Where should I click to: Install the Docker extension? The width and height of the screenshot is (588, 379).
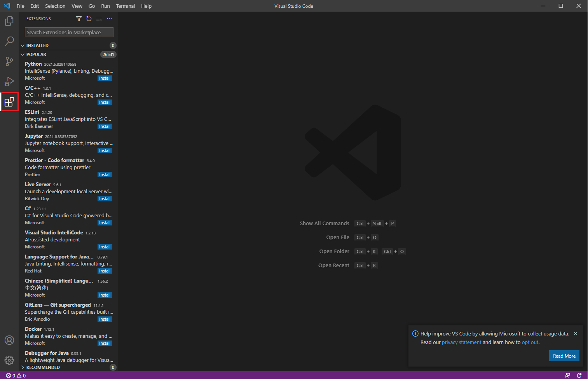(x=105, y=343)
